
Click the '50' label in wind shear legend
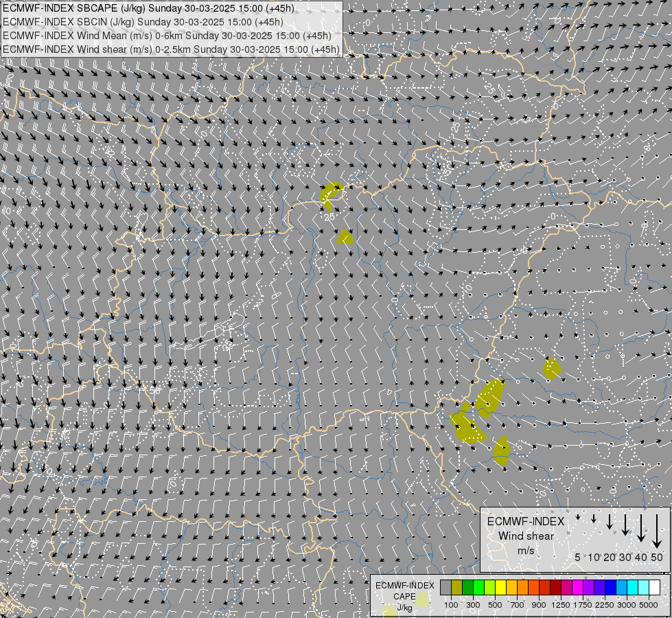click(657, 557)
